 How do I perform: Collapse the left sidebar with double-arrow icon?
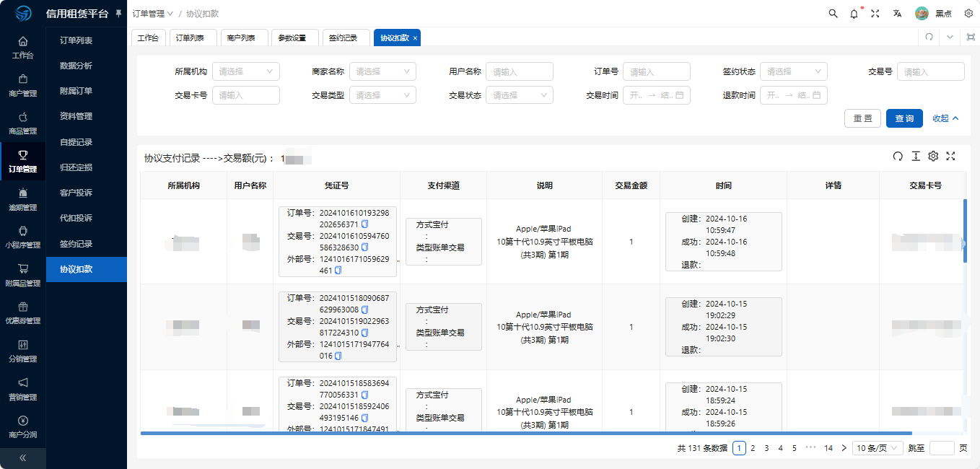pyautogui.click(x=22, y=457)
